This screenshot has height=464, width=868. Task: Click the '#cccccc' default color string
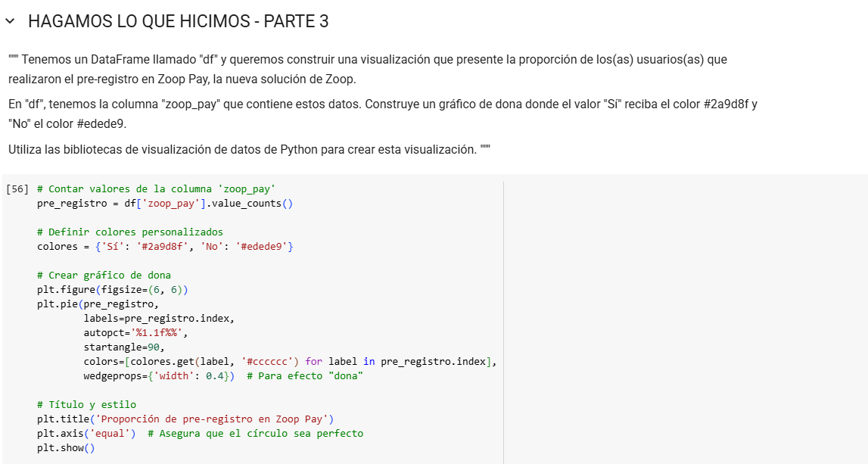coord(267,362)
